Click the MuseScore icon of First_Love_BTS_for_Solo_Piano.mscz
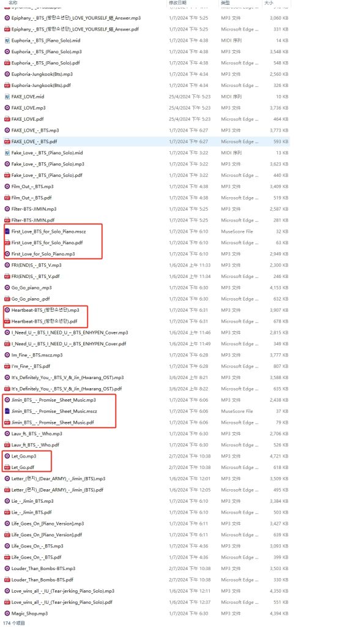 (x=7, y=231)
